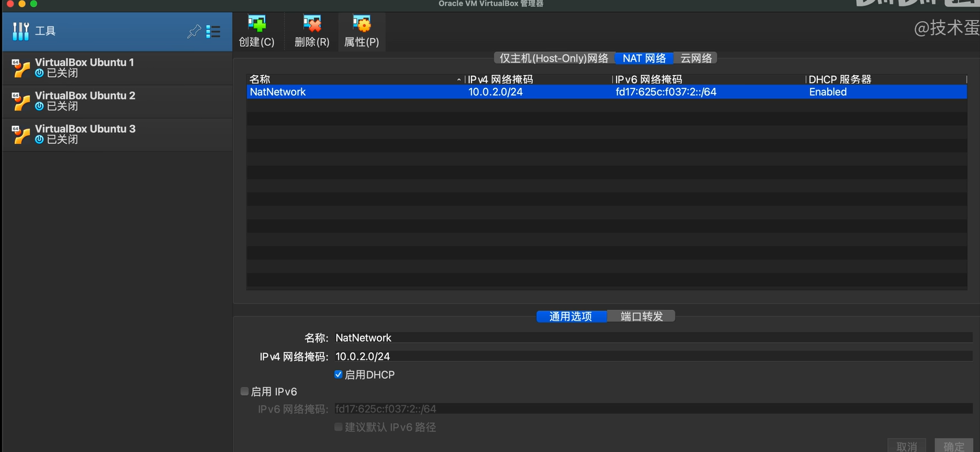Click fd17:625c:f037:2::/64 table cell
The width and height of the screenshot is (980, 452).
point(666,92)
